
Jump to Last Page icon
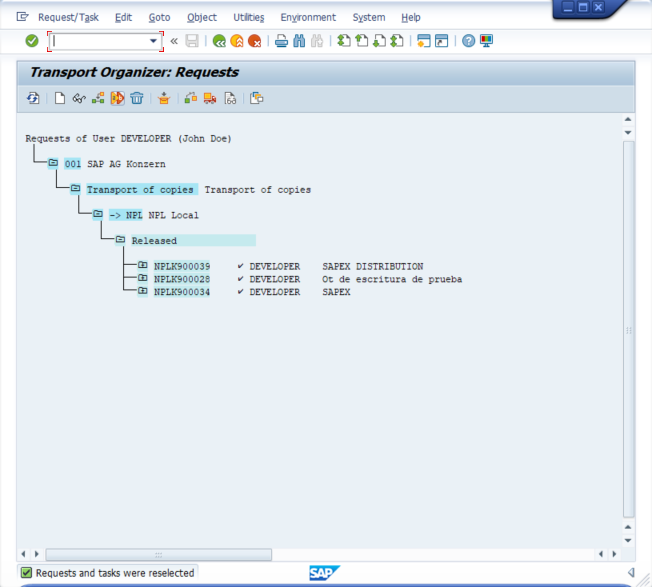click(x=397, y=41)
